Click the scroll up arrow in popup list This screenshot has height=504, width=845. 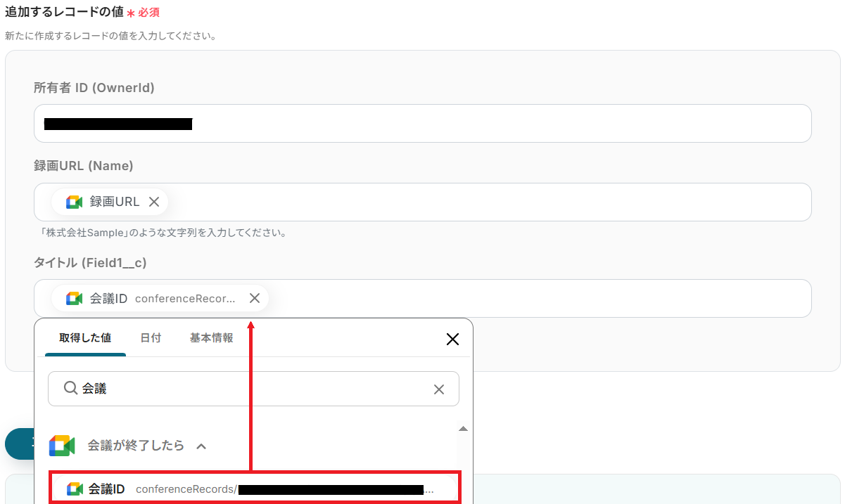click(463, 429)
